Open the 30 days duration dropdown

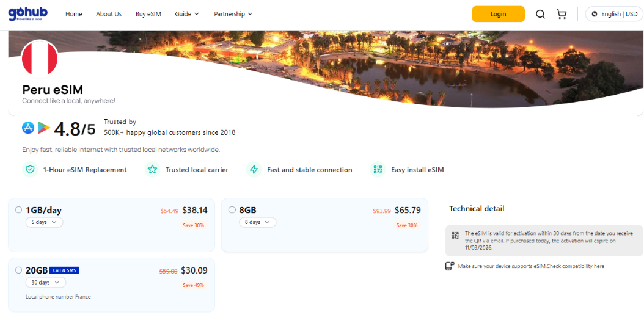46,282
